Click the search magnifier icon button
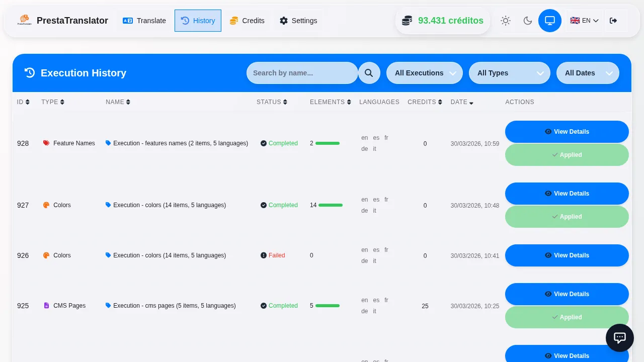Viewport: 644px width, 362px height. (x=369, y=73)
